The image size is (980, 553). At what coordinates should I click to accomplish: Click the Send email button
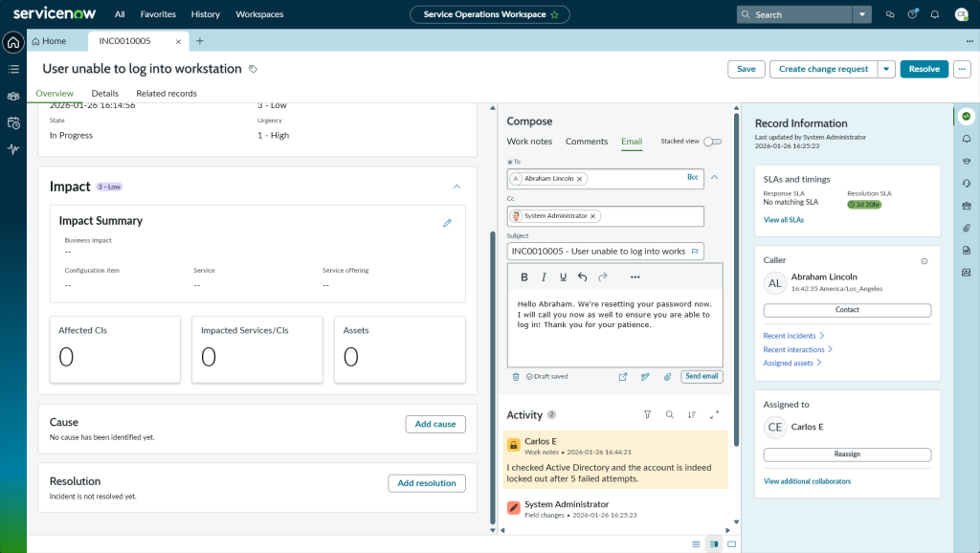click(x=702, y=377)
